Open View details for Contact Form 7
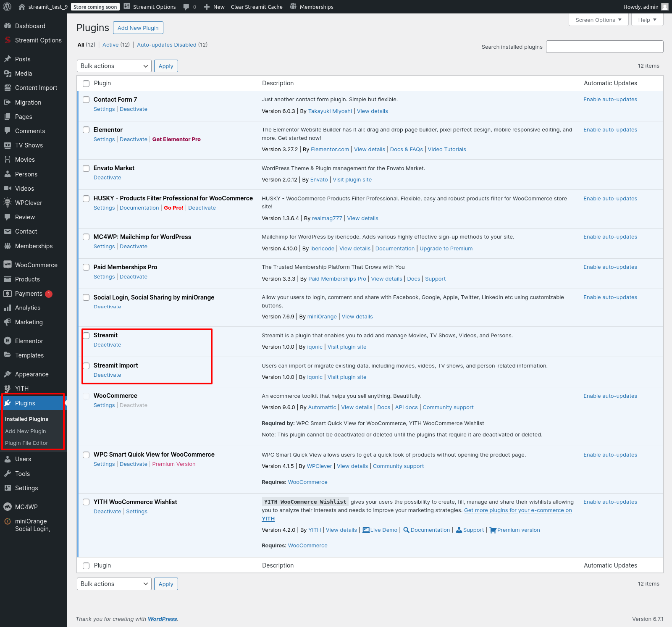This screenshot has height=628, width=672. (x=373, y=111)
